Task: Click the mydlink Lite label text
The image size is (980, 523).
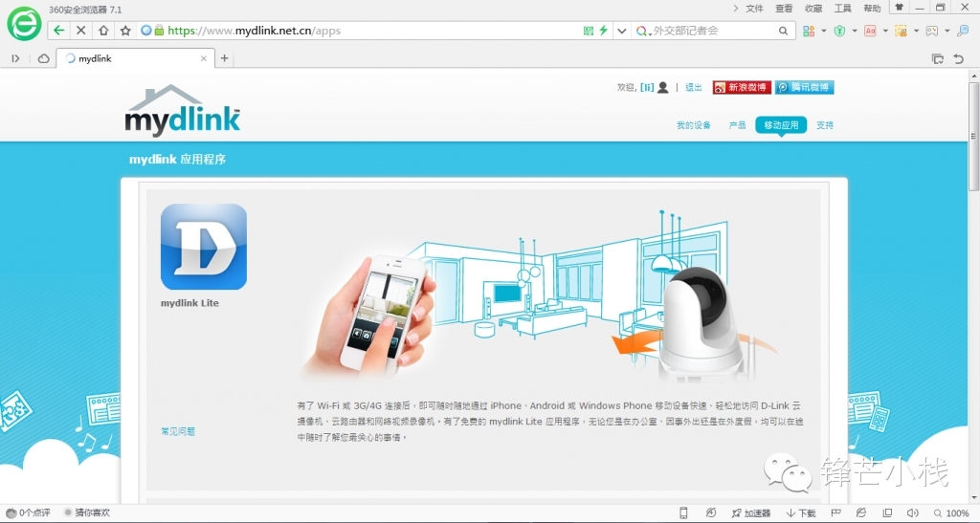Action: point(190,303)
